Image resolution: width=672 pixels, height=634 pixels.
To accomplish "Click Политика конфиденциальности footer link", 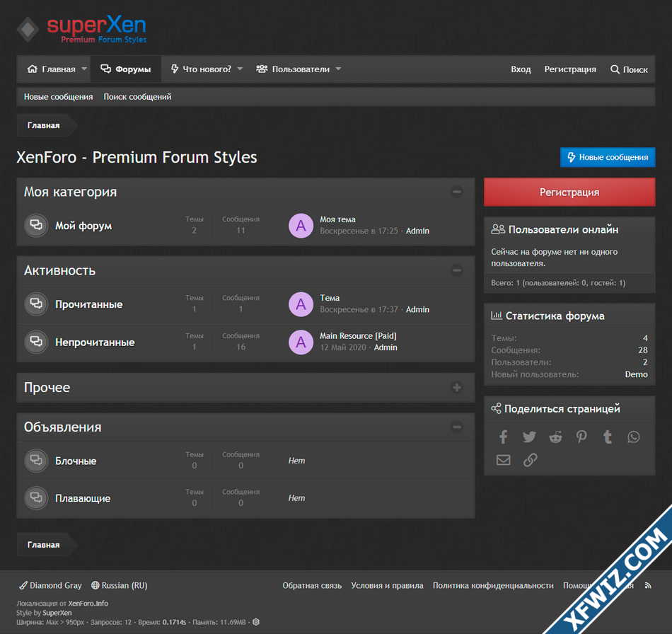I will pos(493,586).
